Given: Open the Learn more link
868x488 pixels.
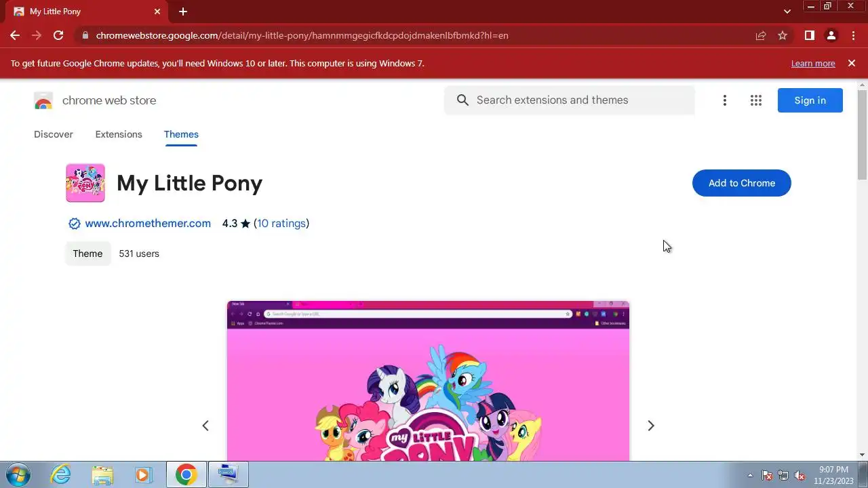Looking at the screenshot, I should point(813,63).
